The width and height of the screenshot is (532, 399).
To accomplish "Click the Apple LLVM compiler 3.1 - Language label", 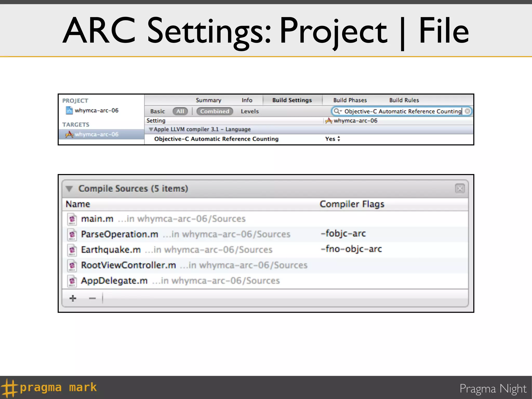I will (202, 129).
